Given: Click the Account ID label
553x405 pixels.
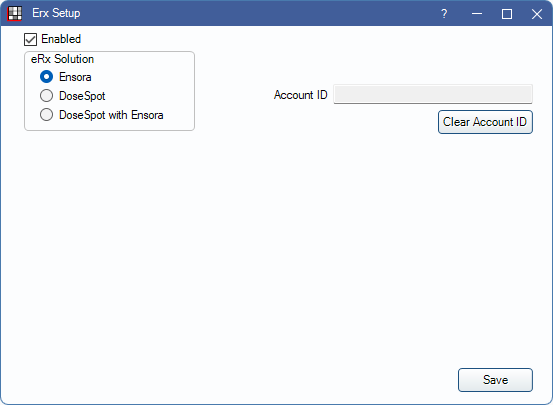Looking at the screenshot, I should pyautogui.click(x=301, y=95).
